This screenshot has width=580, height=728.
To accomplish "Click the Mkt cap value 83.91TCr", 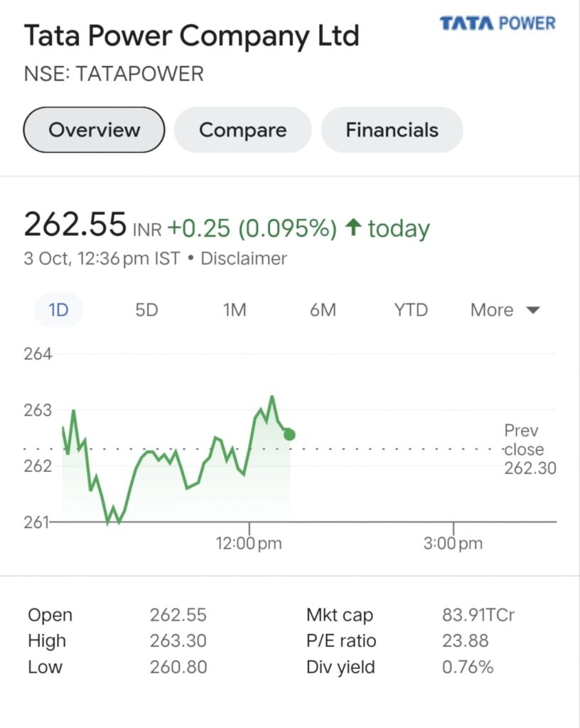I will pos(478,615).
